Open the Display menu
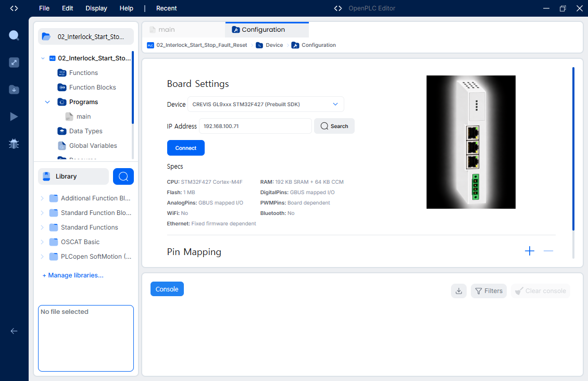Viewport: 588px width, 381px height. coord(96,8)
